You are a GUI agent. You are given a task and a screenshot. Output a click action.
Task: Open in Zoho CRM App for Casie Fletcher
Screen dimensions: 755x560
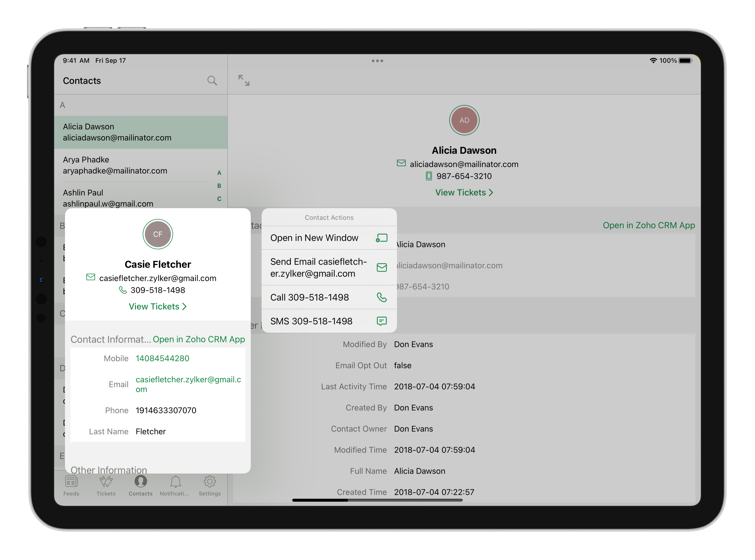[199, 339]
